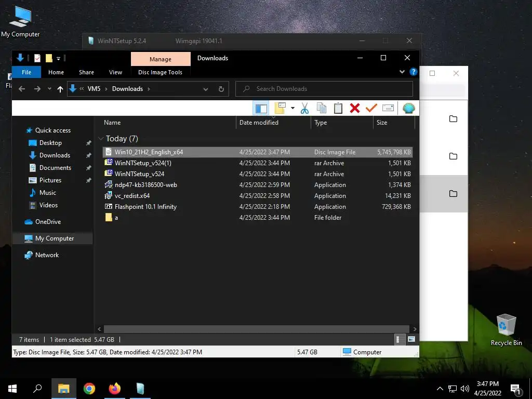Open Documents in the navigation pane
The height and width of the screenshot is (399, 532).
pyautogui.click(x=55, y=168)
